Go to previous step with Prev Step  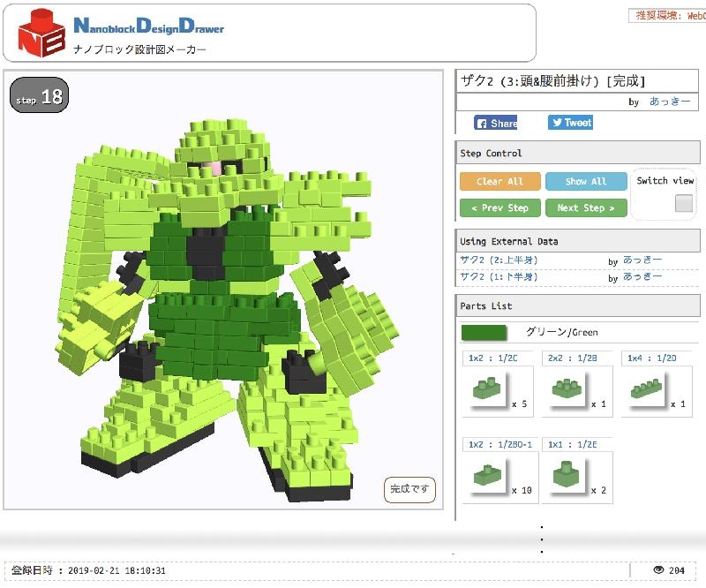499,207
